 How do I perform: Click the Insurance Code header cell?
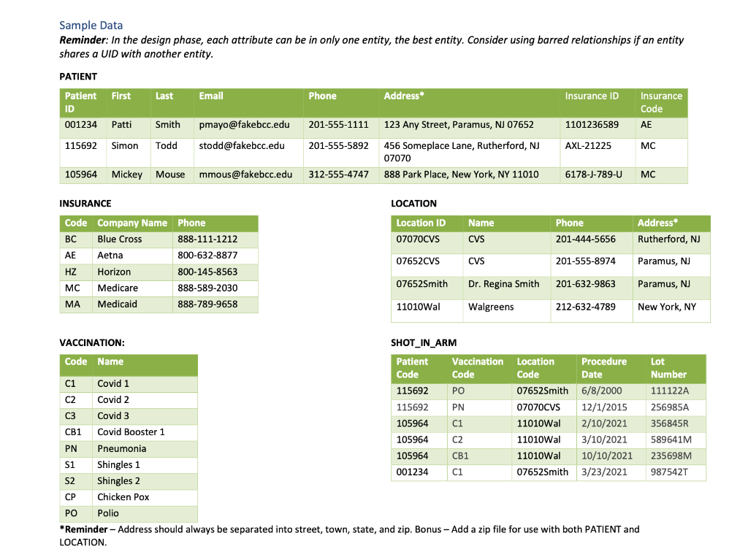pyautogui.click(x=660, y=102)
